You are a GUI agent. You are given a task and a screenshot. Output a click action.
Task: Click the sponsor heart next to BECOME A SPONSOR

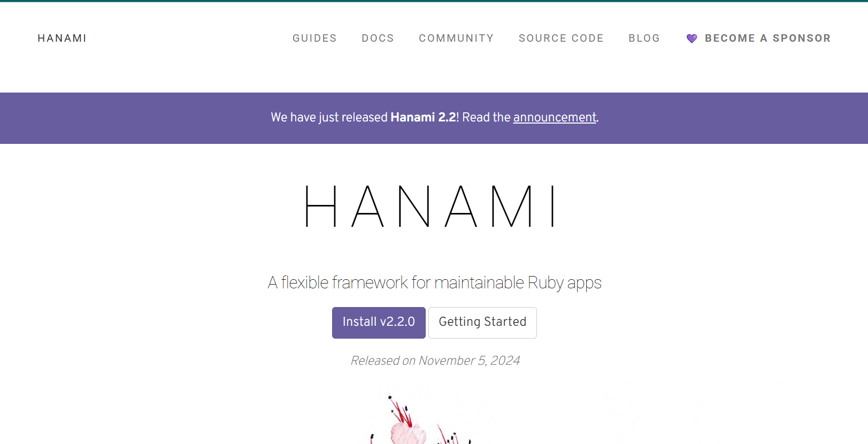[x=692, y=38]
